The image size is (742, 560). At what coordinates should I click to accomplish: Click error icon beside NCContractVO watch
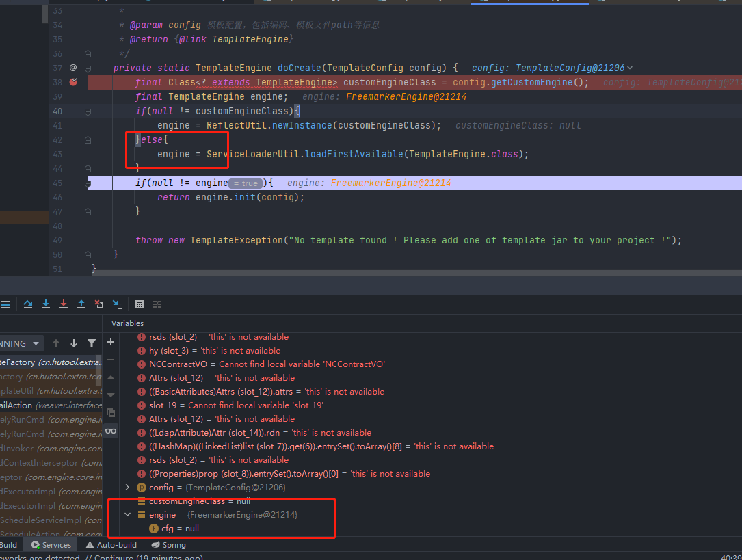(x=142, y=364)
